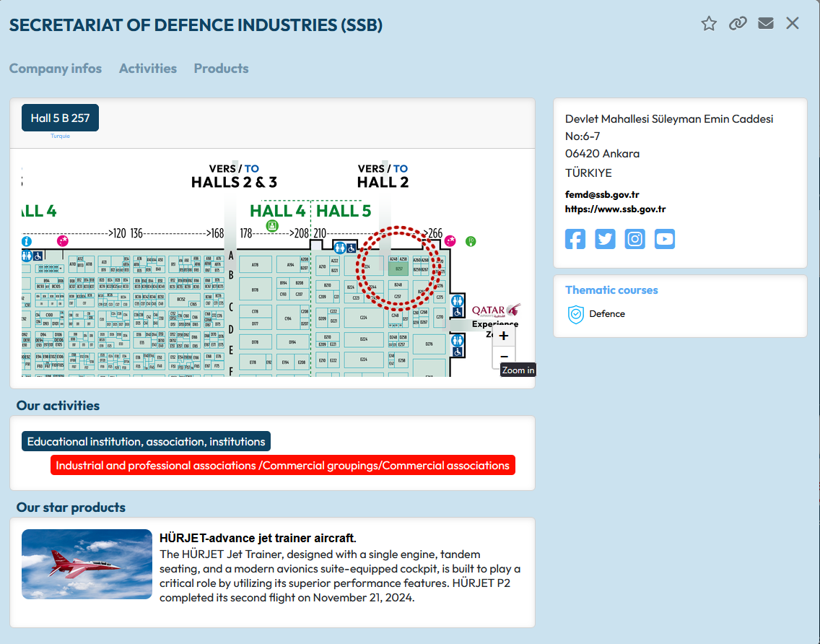
Task: Click the HÜRJET product description paragraph
Action: (x=340, y=576)
